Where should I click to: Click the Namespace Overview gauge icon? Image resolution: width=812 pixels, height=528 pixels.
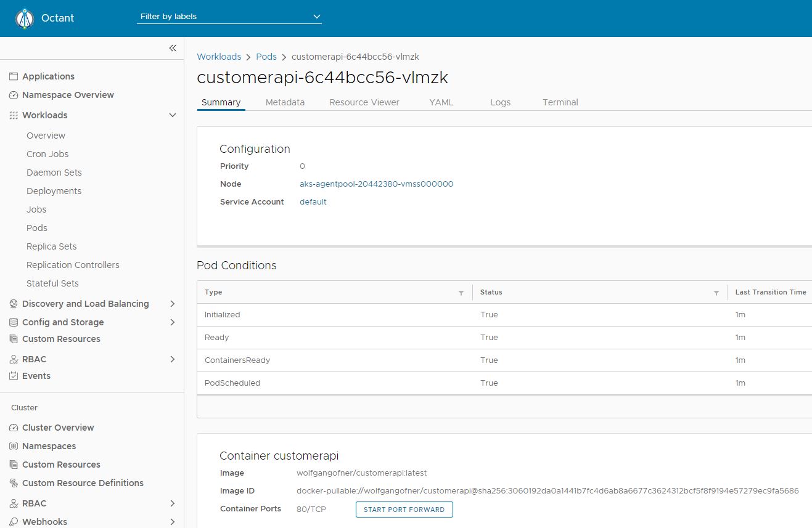tap(14, 95)
